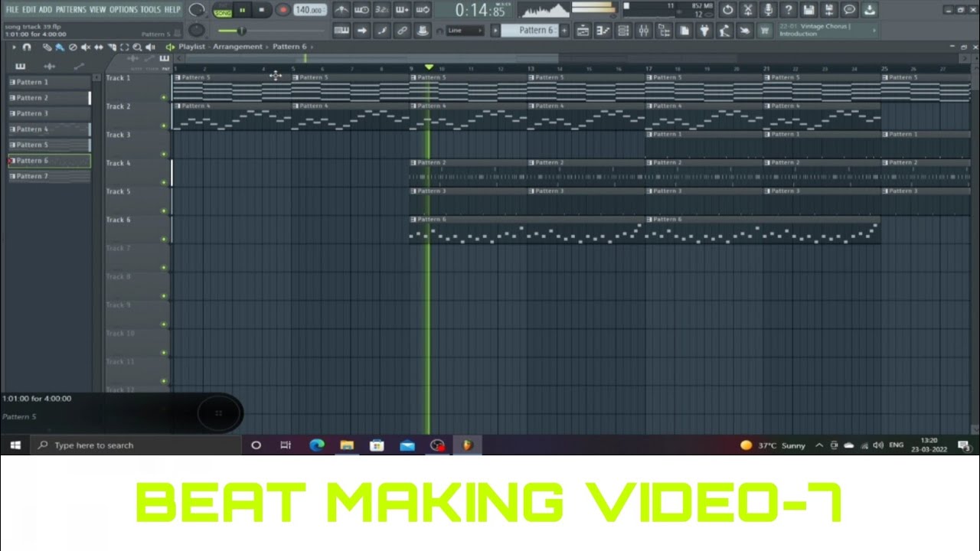Screen dimensions: 980x551
Task: Open the audio editor scissors icon
Action: (x=749, y=10)
